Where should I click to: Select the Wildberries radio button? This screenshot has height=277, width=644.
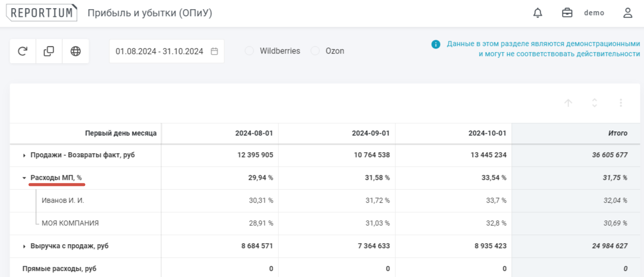tap(249, 51)
